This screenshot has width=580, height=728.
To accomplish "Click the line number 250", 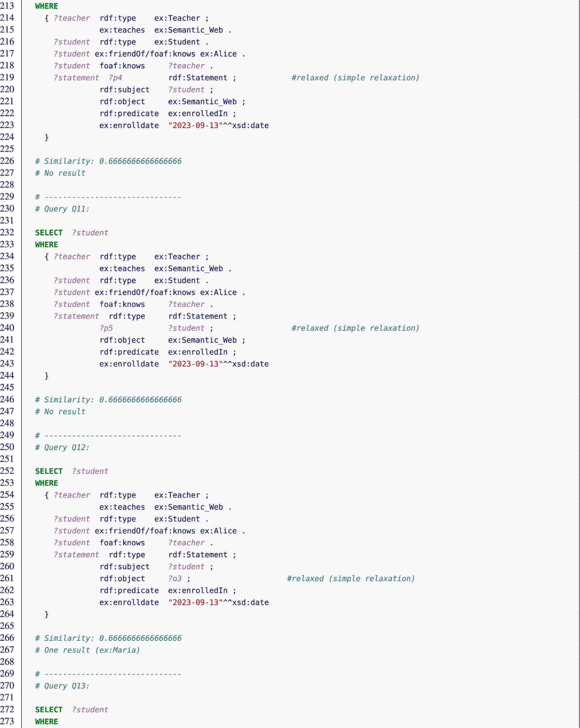I will (x=7, y=447).
